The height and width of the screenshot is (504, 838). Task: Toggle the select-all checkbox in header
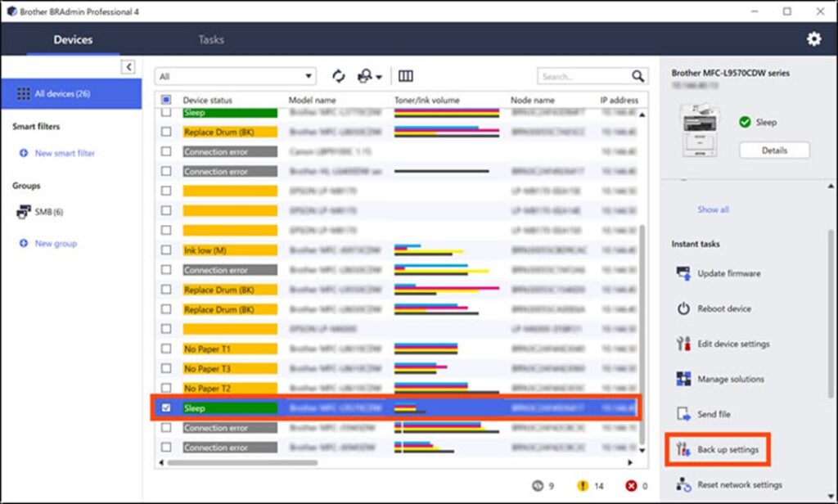coord(167,100)
